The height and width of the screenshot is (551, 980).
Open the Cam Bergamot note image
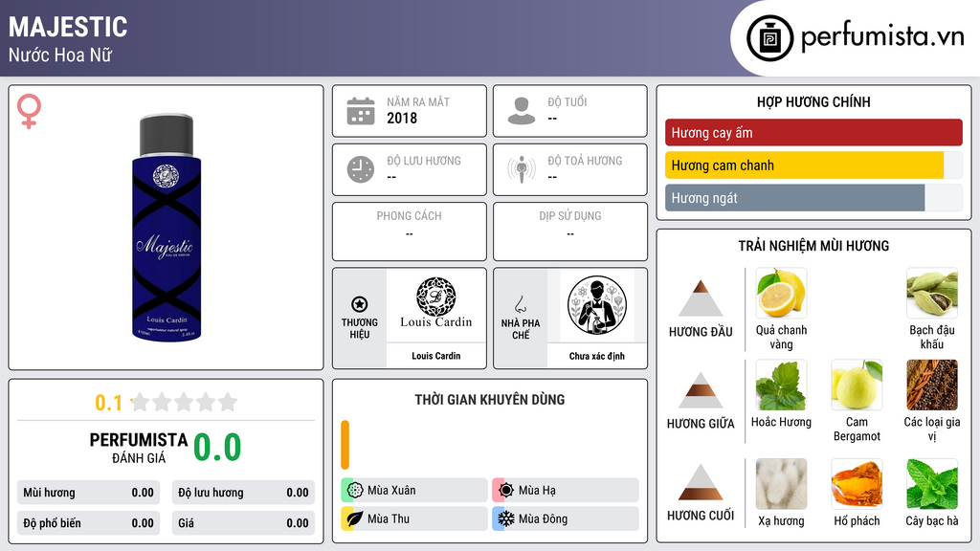857,385
